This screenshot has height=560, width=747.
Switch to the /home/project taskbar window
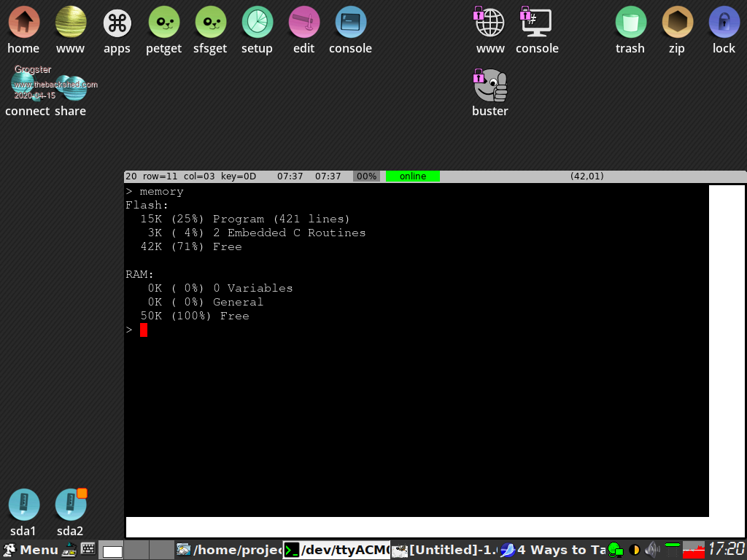click(x=228, y=550)
